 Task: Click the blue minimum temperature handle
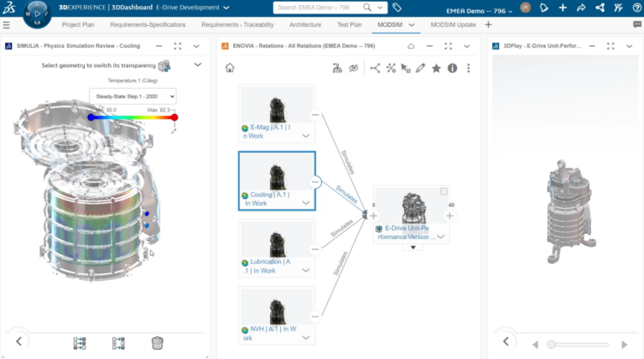tap(91, 117)
